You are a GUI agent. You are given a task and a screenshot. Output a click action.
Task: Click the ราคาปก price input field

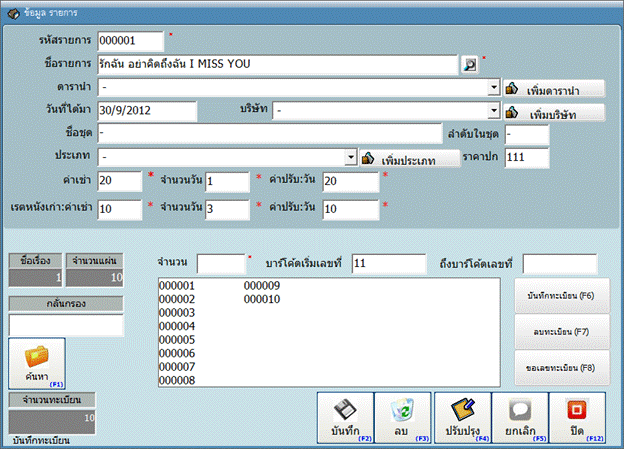(526, 157)
